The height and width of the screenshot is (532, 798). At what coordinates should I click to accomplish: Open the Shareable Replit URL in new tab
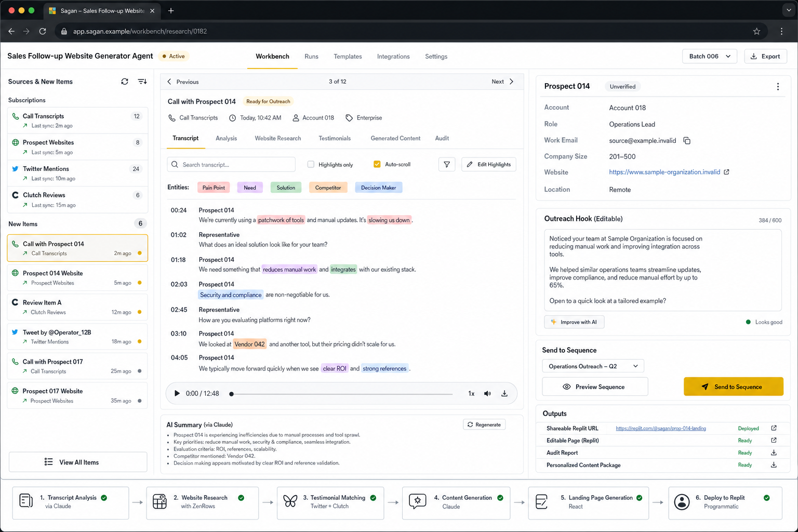(x=774, y=428)
